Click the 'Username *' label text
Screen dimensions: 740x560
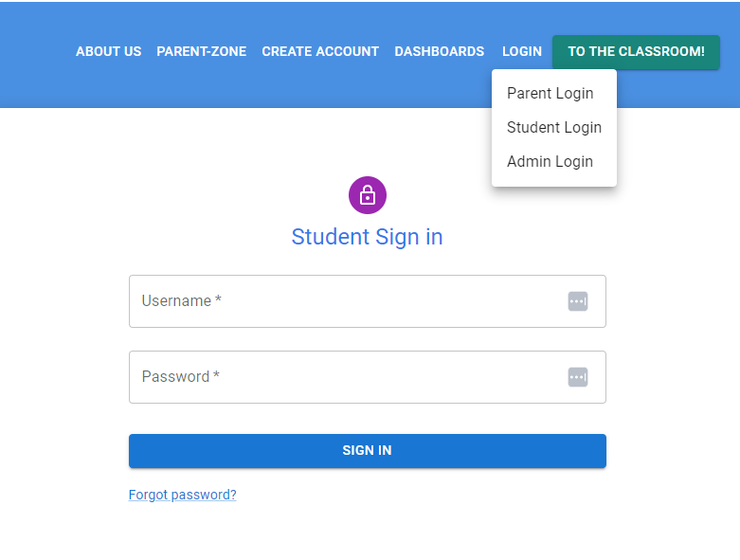pyautogui.click(x=181, y=301)
